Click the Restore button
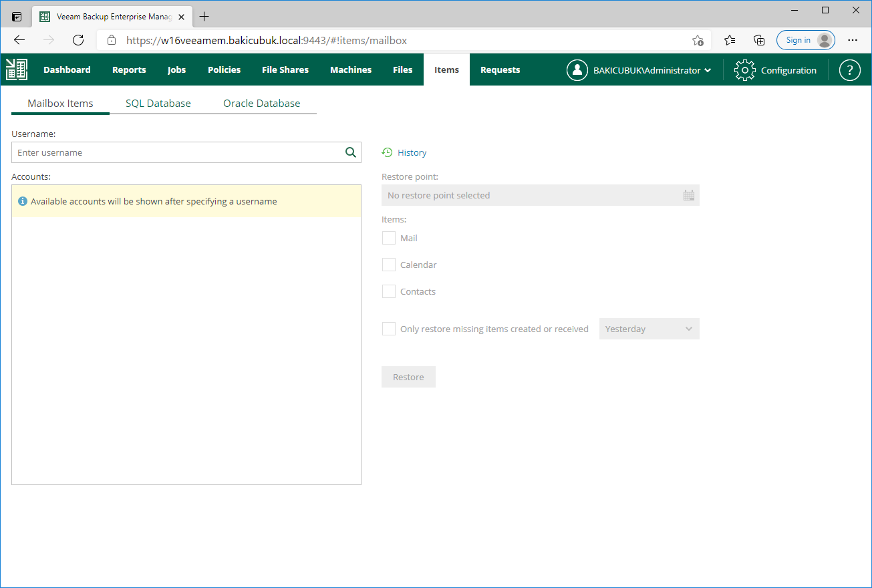The width and height of the screenshot is (872, 588). coord(408,377)
